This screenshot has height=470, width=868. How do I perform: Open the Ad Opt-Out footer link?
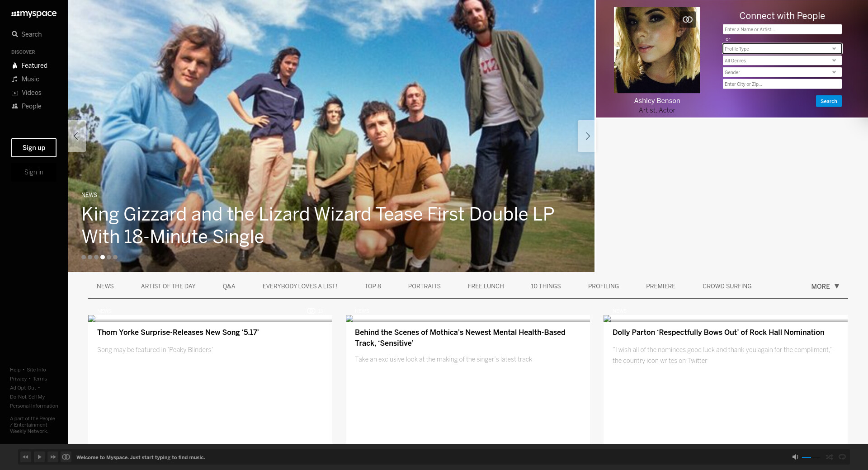[x=23, y=388]
